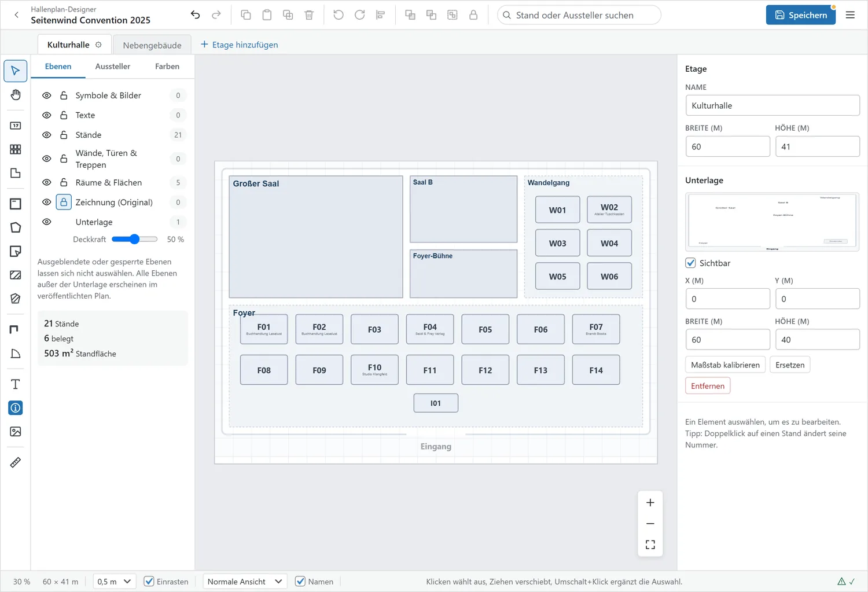Choose the polygon shape tool

(16, 227)
